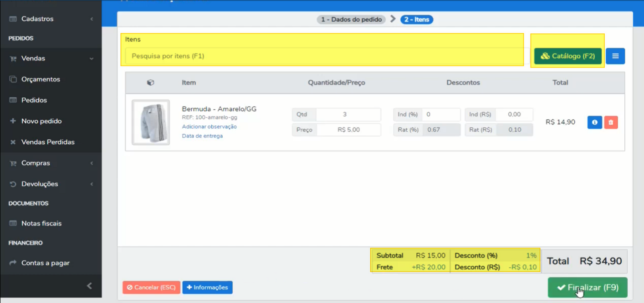Click the Desconto (R$) value -R$ 0,10
Image resolution: width=644 pixels, height=303 pixels.
[x=522, y=267]
